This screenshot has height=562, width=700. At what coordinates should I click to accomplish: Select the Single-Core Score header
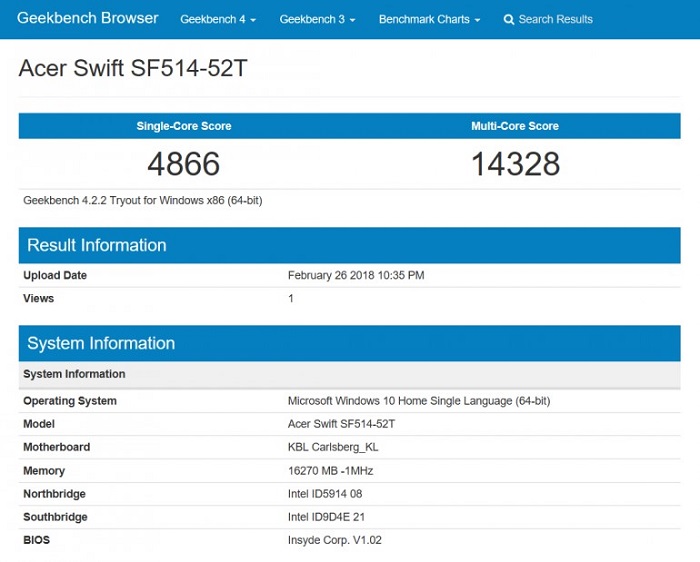[x=184, y=126]
